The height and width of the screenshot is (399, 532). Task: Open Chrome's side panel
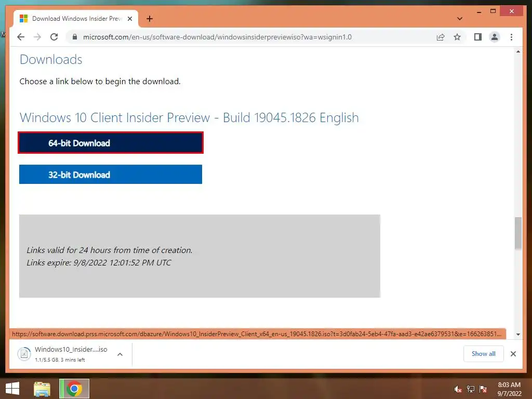478,37
